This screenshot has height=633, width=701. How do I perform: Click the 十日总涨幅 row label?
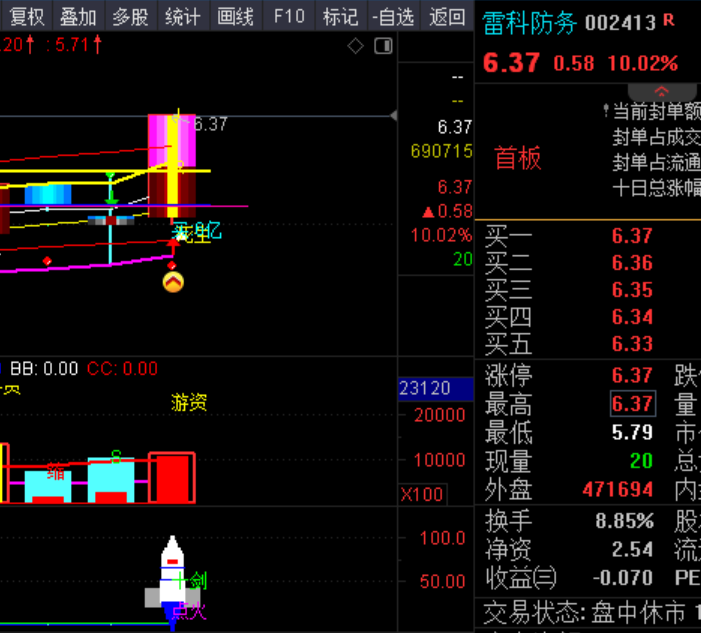(656, 188)
